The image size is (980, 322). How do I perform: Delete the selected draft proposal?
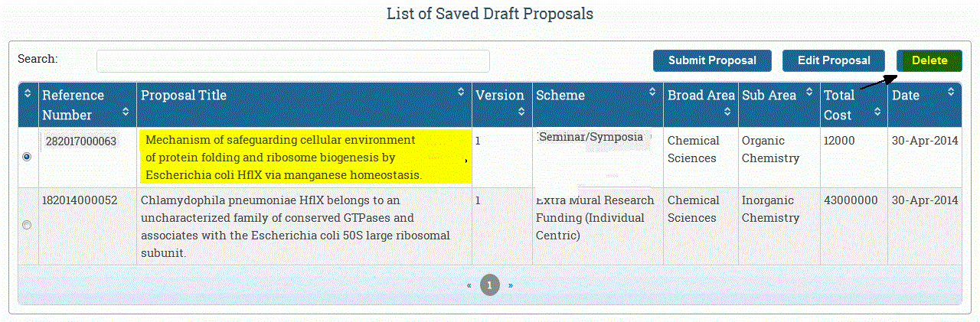(929, 60)
